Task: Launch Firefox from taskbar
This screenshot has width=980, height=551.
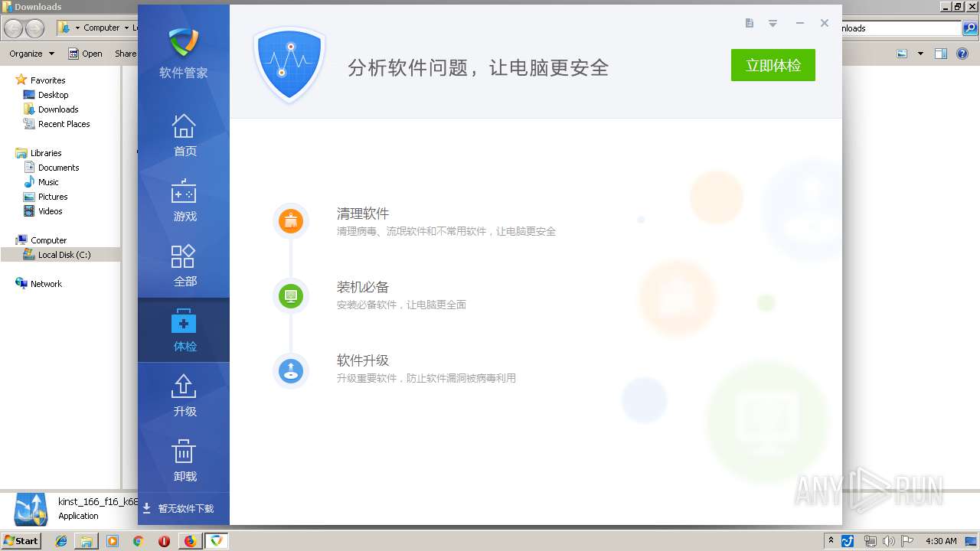Action: tap(190, 541)
